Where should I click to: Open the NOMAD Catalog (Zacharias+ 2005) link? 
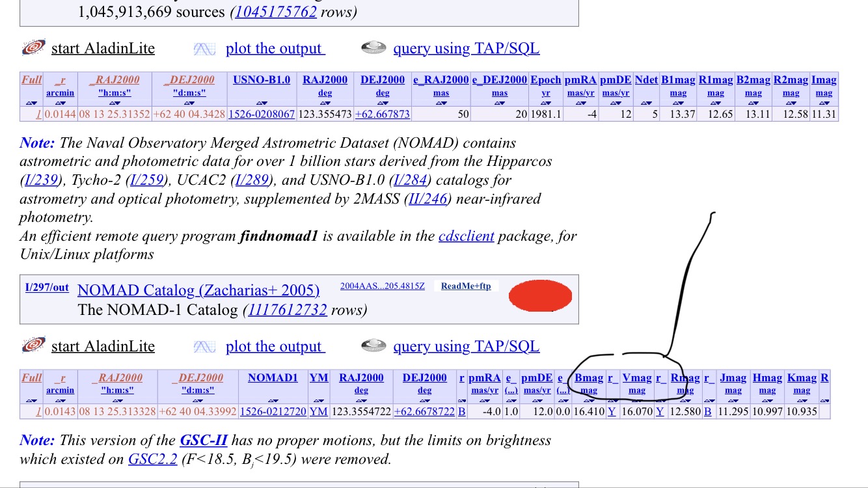(198, 290)
